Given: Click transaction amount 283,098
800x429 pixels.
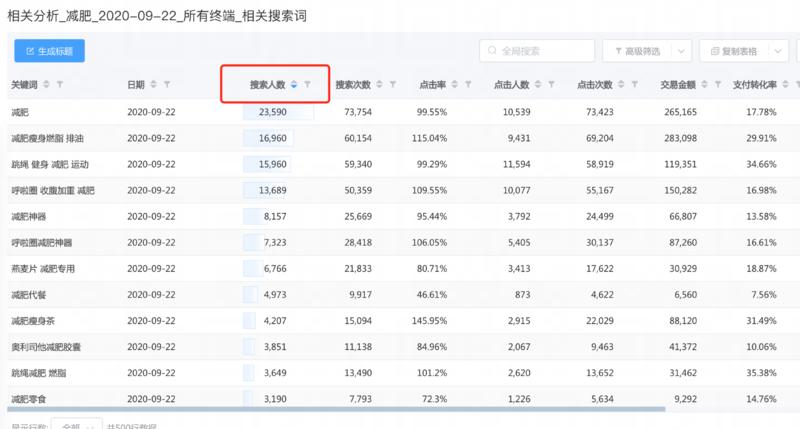Looking at the screenshot, I should 681,138.
